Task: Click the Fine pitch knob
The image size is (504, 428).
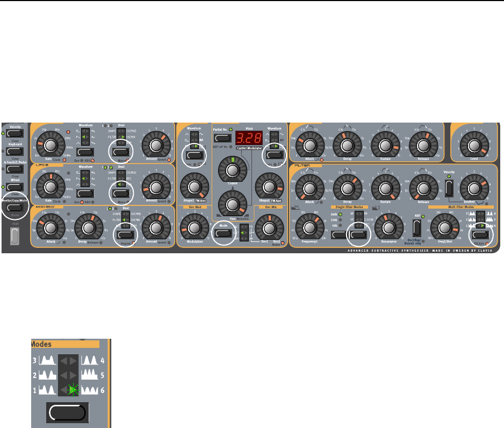Action: tap(233, 204)
